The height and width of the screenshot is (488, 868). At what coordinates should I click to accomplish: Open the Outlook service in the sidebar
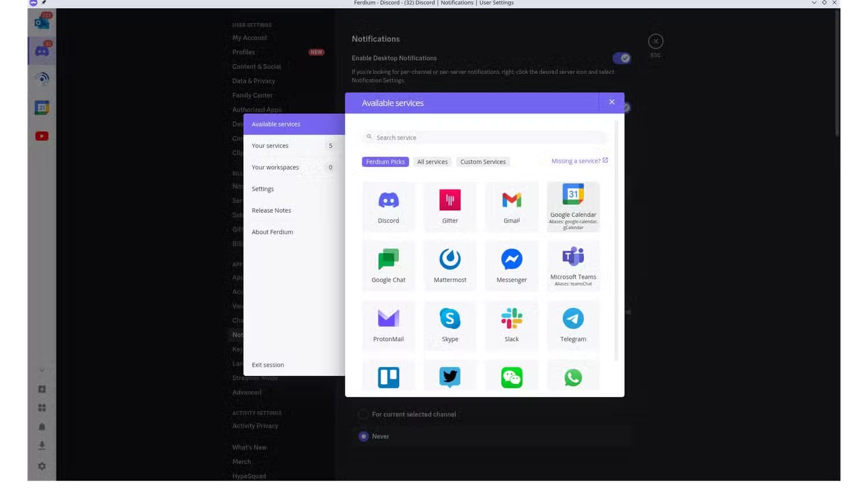[x=42, y=23]
